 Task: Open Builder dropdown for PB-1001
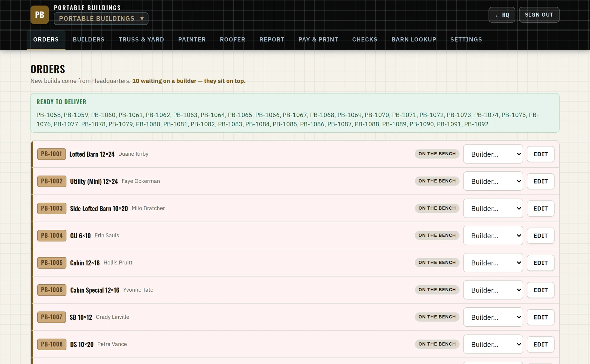493,154
